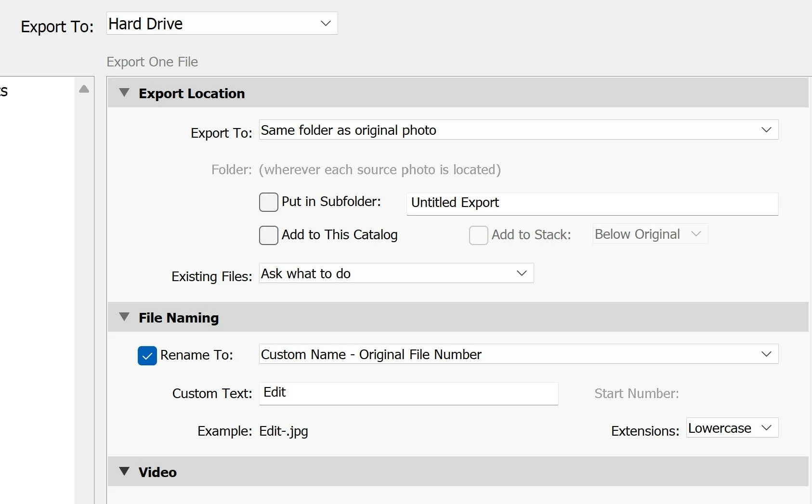Open the Lowercase extensions dropdown
The width and height of the screenshot is (812, 504).
(x=732, y=428)
